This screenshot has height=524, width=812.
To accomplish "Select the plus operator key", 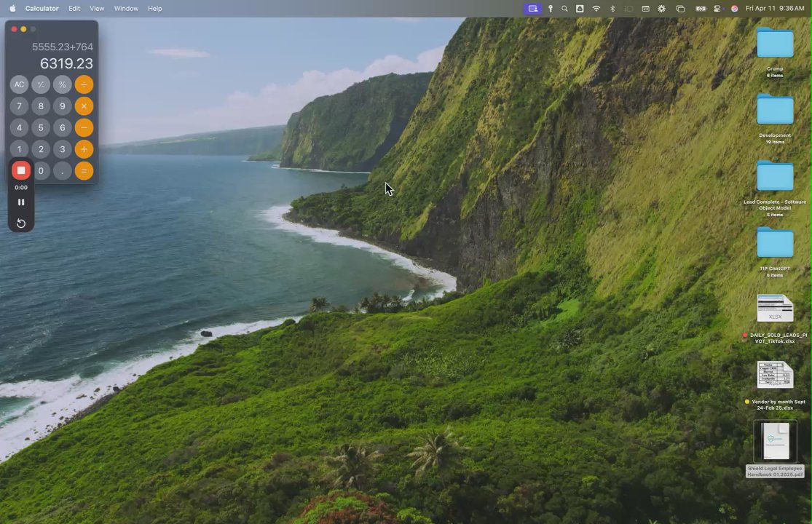I will tap(84, 149).
